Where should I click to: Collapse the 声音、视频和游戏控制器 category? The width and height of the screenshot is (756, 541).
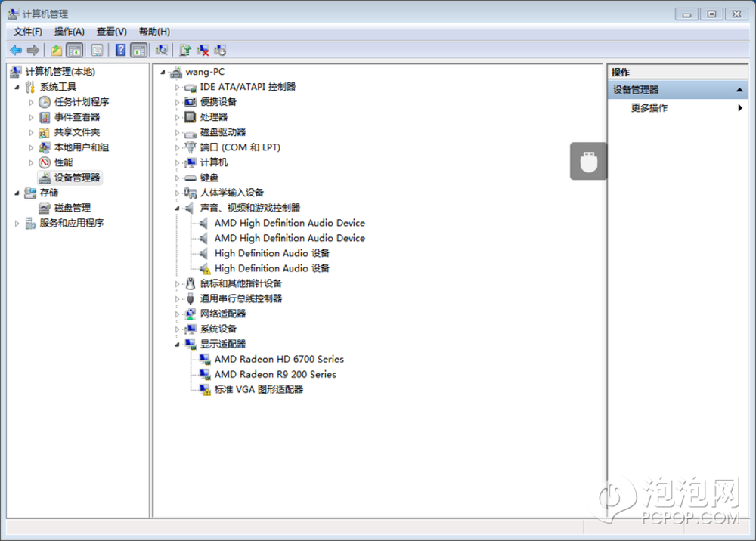(x=178, y=208)
